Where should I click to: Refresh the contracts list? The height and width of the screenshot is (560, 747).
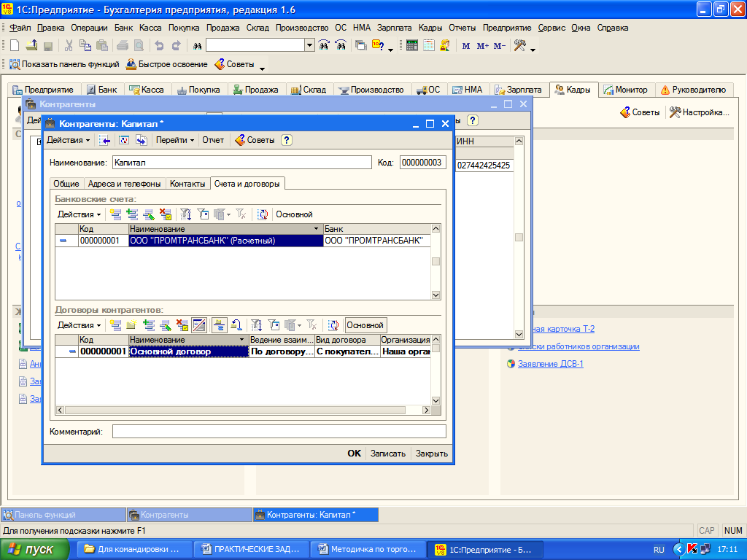334,325
